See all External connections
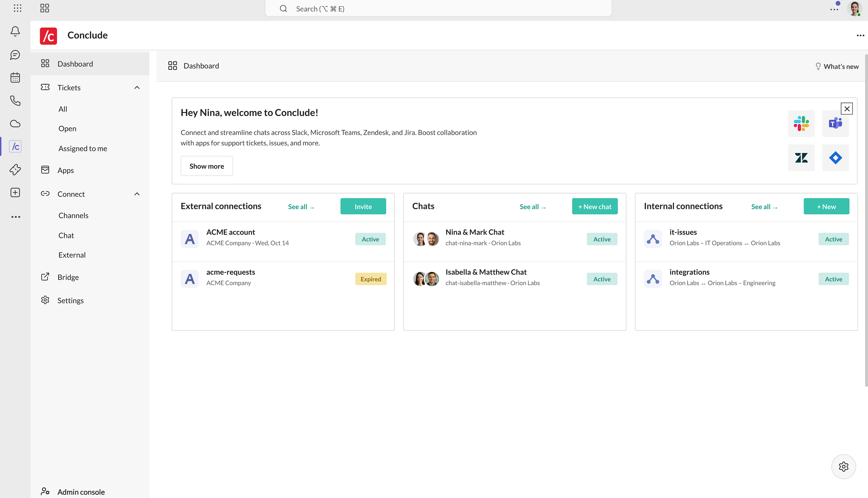 click(x=301, y=207)
